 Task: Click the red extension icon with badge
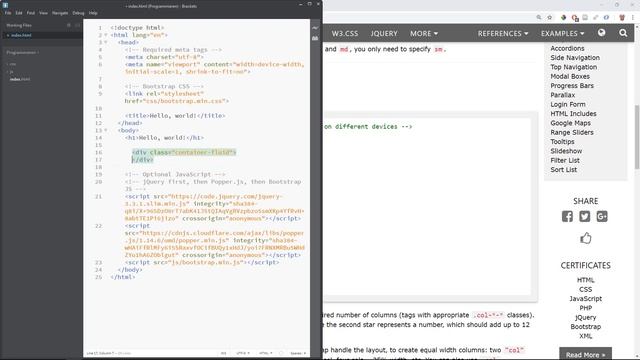click(575, 18)
